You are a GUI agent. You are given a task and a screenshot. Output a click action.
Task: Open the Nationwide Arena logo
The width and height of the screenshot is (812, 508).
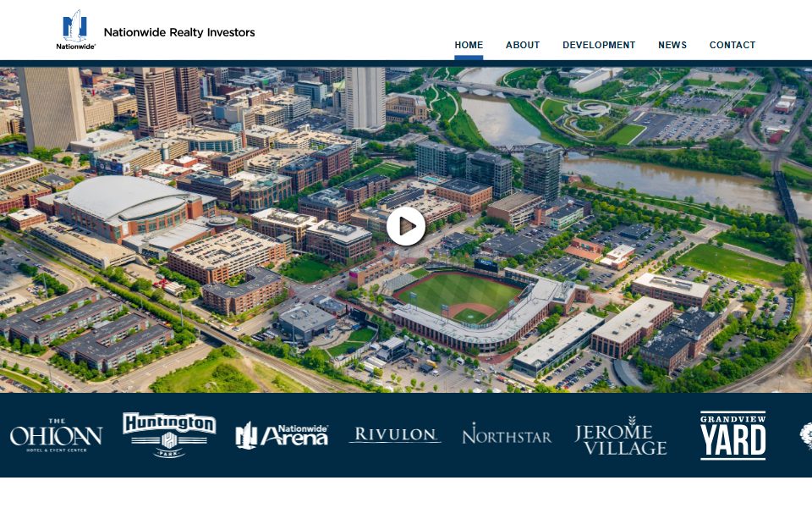coord(282,435)
